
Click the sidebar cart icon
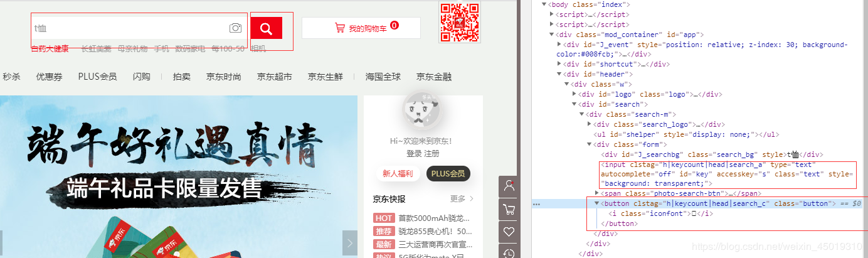(x=509, y=209)
